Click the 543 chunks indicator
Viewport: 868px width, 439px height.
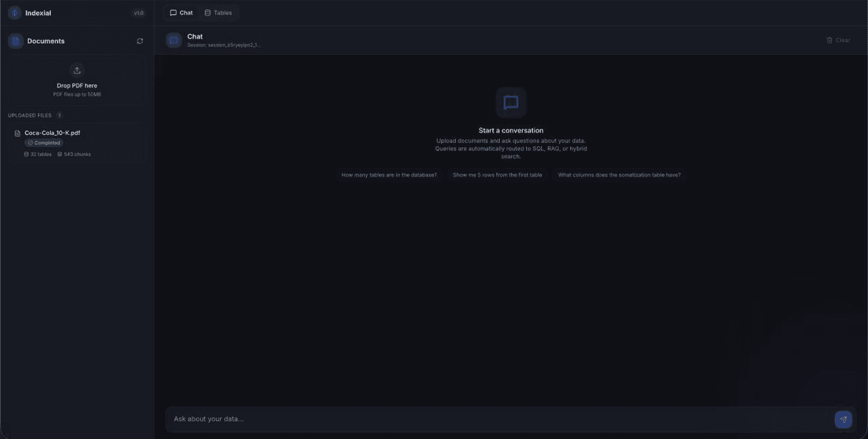coord(74,154)
